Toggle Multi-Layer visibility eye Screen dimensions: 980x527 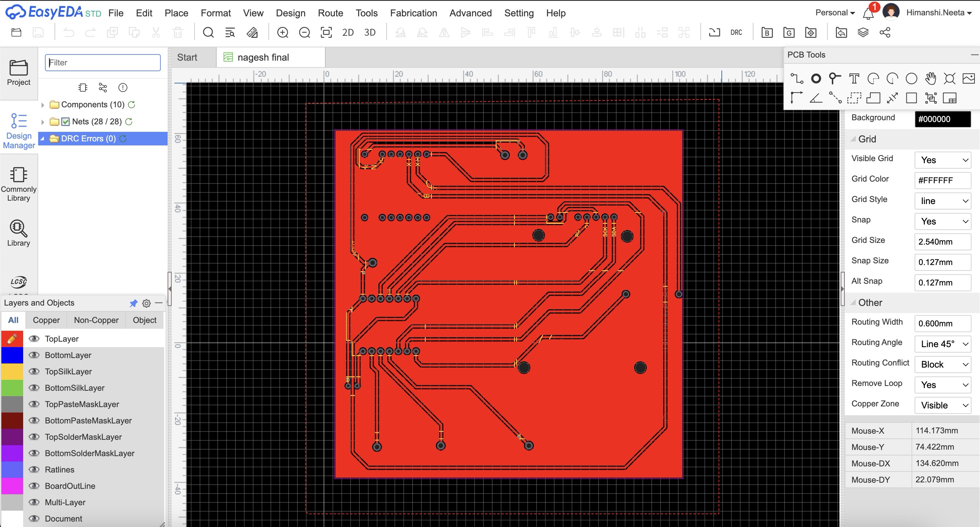pos(34,502)
